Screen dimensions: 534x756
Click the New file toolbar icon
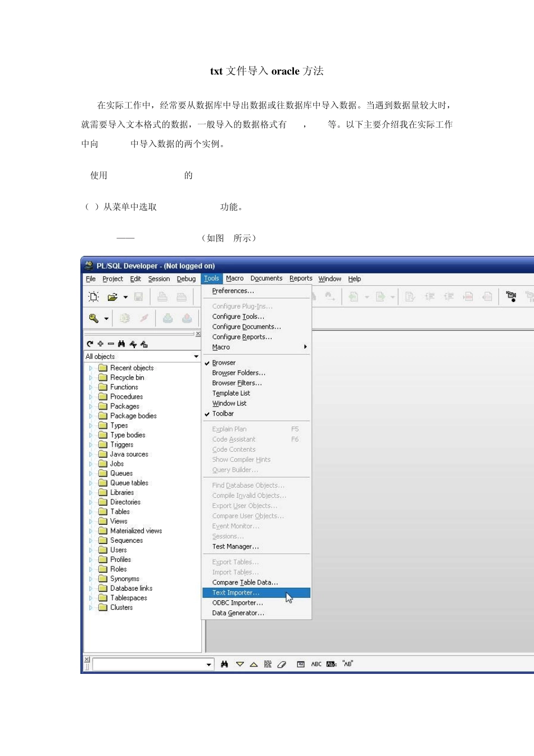tap(94, 296)
